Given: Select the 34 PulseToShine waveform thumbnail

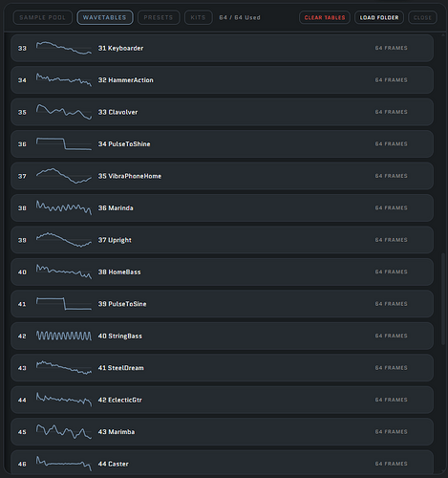Looking at the screenshot, I should click(64, 143).
